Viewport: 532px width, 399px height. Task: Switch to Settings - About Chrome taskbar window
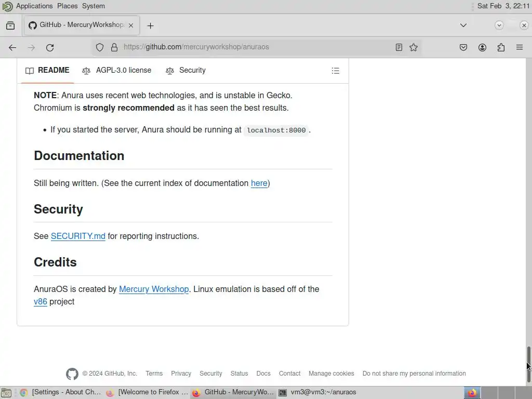[61, 393]
